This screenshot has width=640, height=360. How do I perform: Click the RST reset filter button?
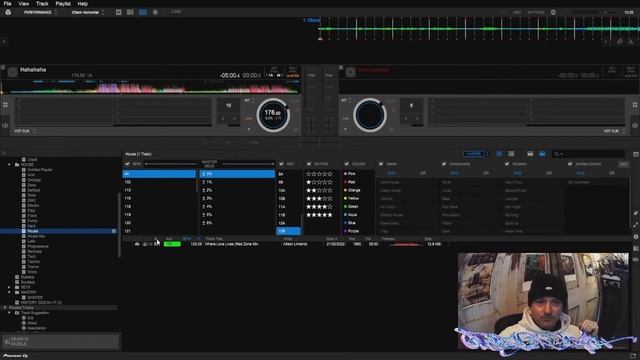[623, 164]
